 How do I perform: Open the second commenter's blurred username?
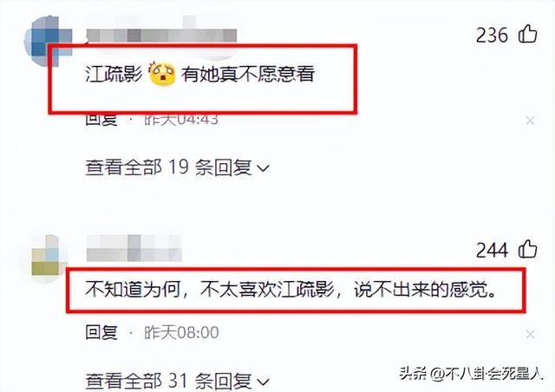point(134,248)
